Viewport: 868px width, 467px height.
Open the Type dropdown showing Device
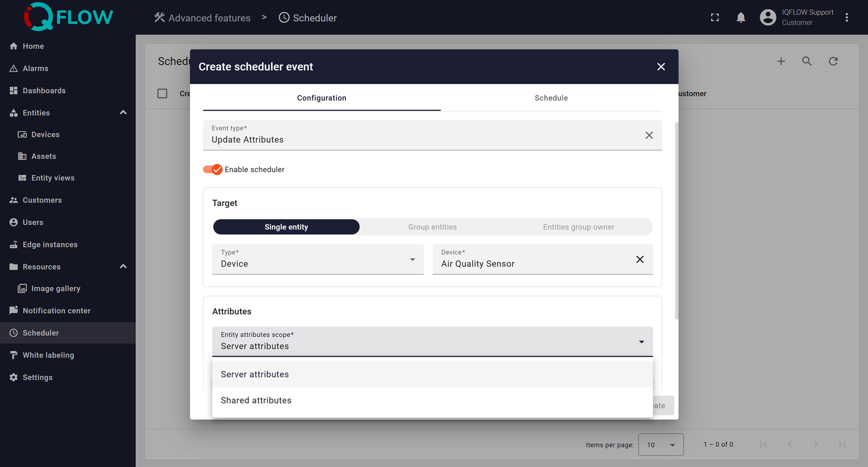318,259
